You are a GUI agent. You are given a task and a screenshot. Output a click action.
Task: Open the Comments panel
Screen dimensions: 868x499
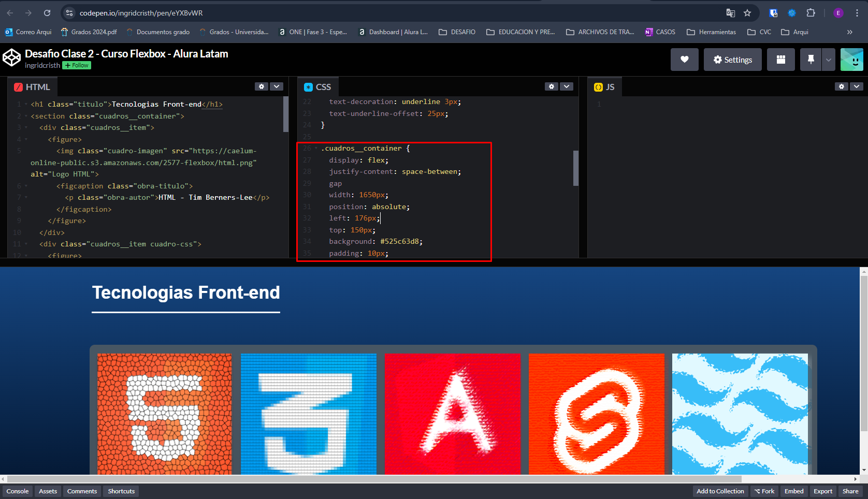(82, 491)
